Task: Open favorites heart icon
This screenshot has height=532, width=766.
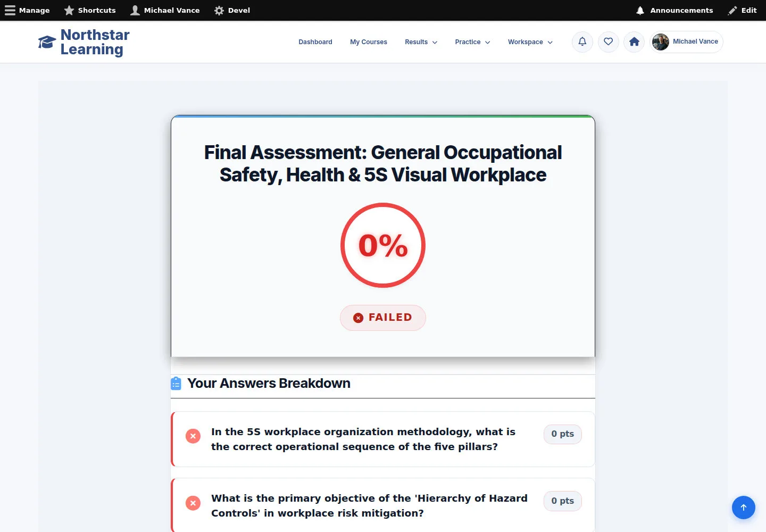Action: pos(609,42)
